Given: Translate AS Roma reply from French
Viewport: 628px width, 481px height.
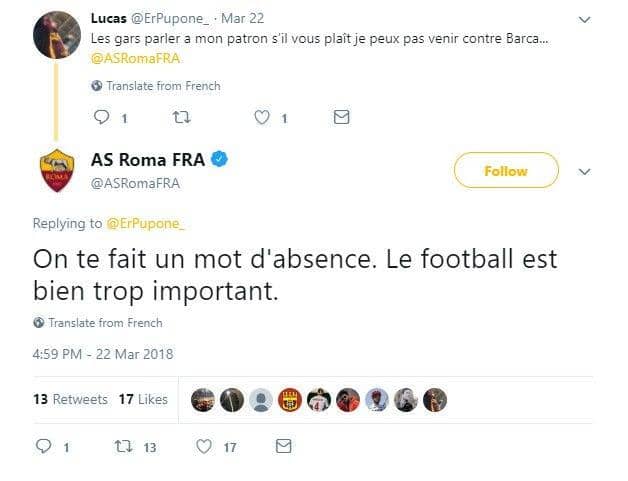Looking at the screenshot, I should click(x=98, y=323).
